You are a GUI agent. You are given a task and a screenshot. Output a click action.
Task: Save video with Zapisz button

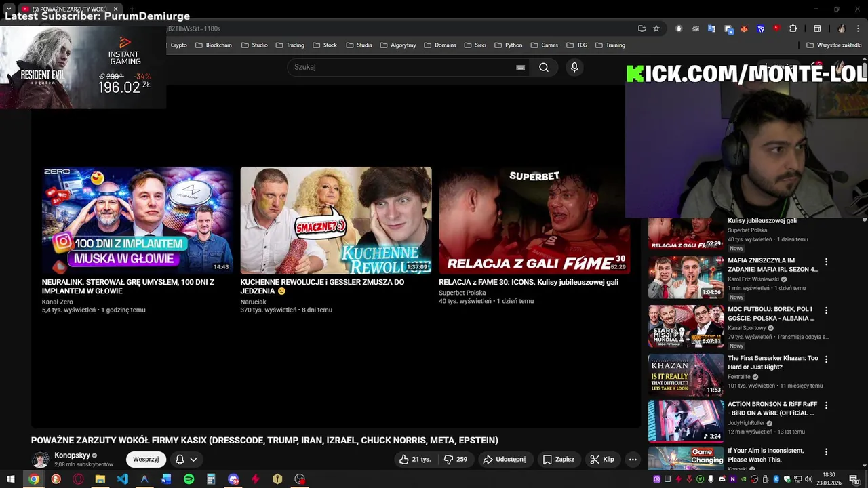point(558,459)
